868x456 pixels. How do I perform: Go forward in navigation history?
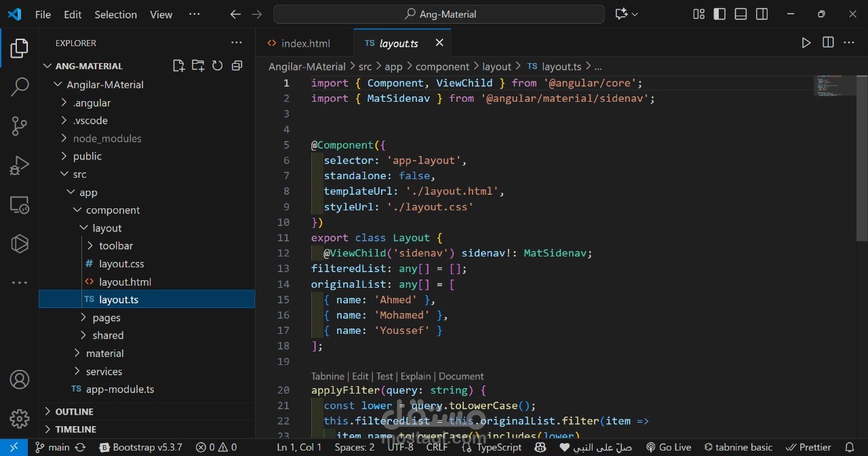[x=256, y=14]
